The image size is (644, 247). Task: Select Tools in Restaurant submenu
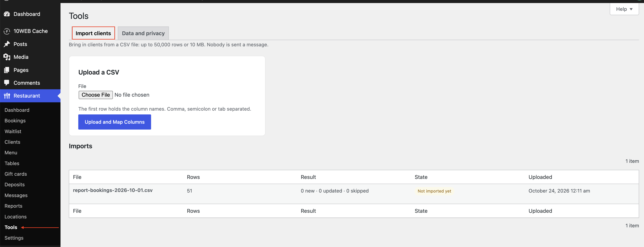click(11, 227)
